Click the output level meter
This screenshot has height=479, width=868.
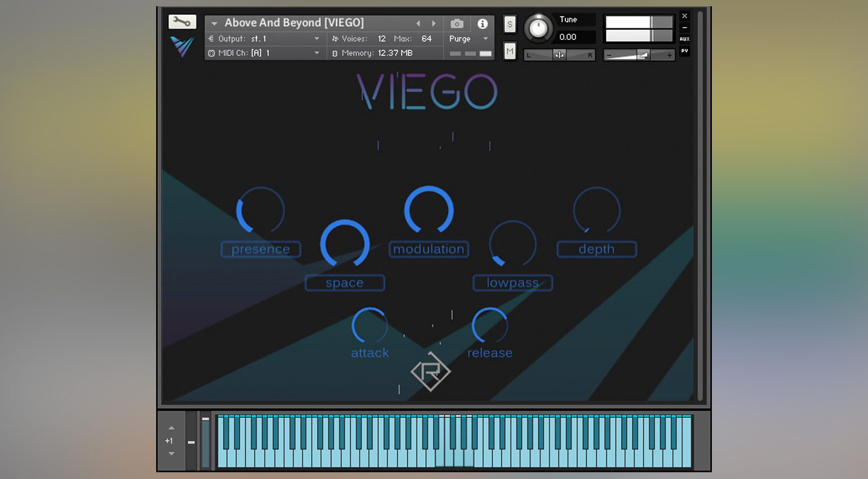[639, 29]
